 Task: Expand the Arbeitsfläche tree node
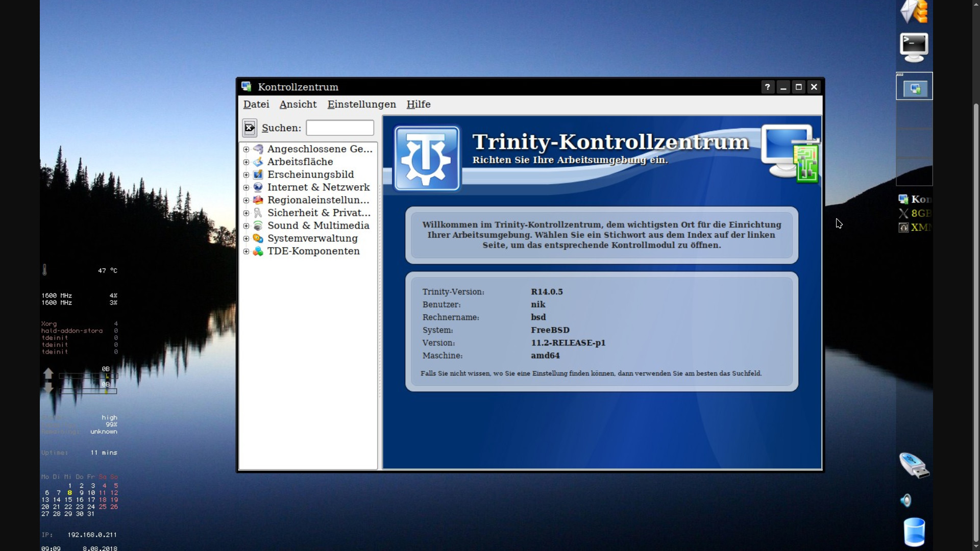(246, 162)
